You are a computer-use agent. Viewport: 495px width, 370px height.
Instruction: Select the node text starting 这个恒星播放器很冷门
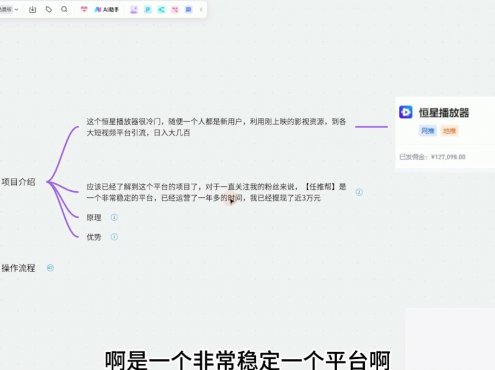(216, 127)
